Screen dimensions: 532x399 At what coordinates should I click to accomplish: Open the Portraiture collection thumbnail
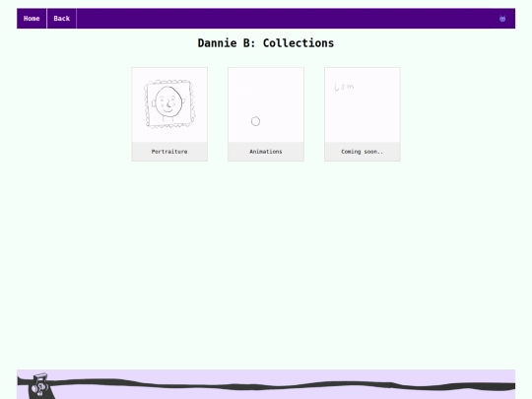point(169,104)
